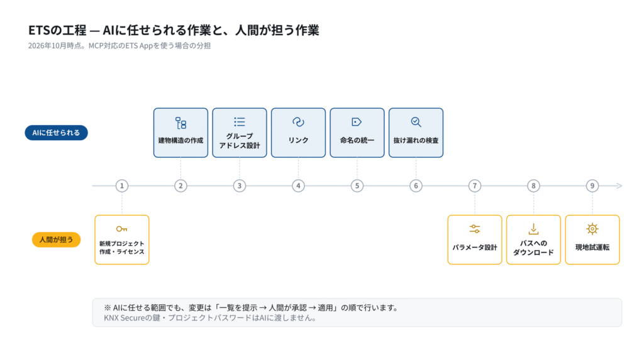Click timeline step marker 3

click(x=240, y=186)
